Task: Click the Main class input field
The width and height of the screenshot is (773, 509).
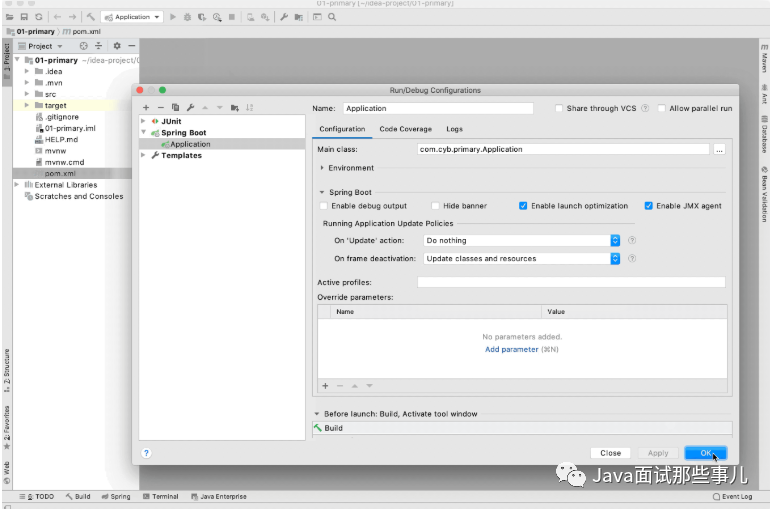Action: point(563,149)
